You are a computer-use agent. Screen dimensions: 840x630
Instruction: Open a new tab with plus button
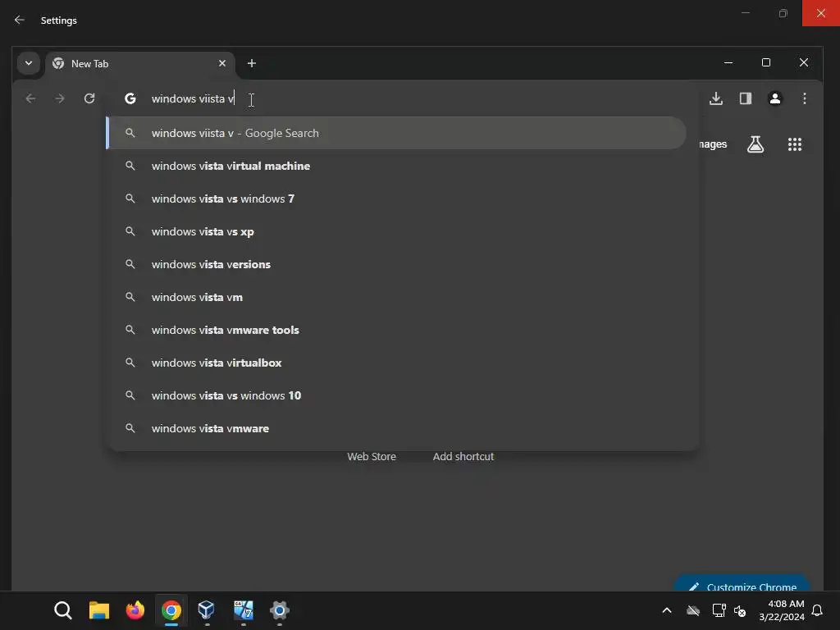[x=251, y=63]
